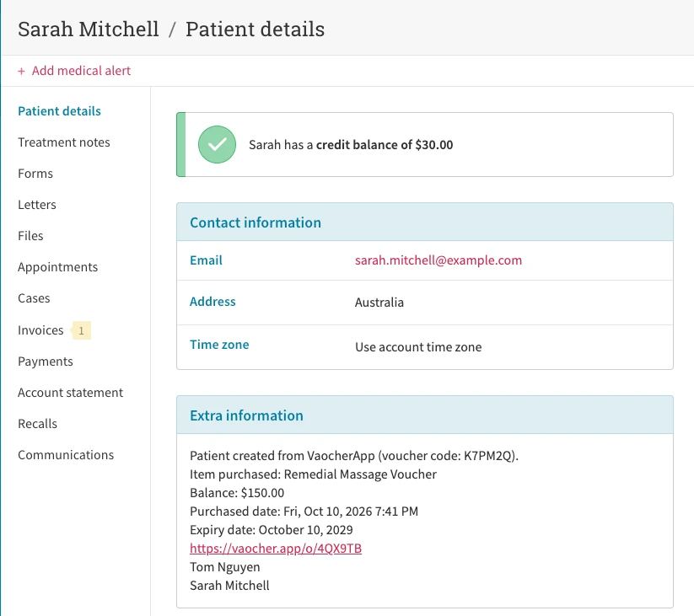This screenshot has width=694, height=616.
Task: Open the Invoices section
Action: 40,330
